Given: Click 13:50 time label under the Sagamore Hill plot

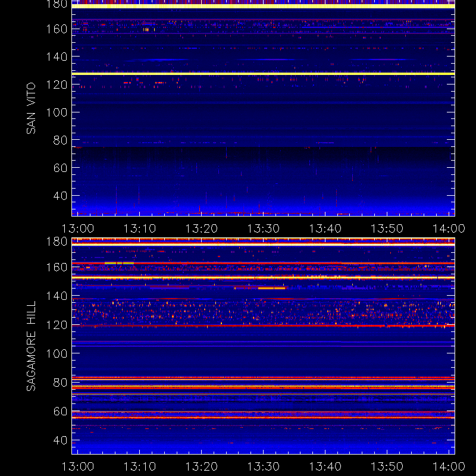Looking at the screenshot, I should (x=387, y=466).
